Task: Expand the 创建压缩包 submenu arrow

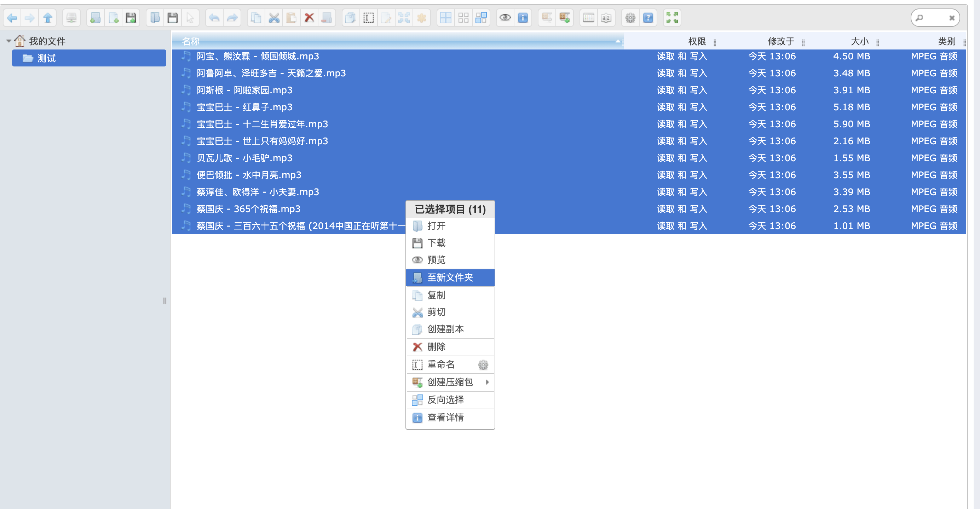Action: click(487, 382)
